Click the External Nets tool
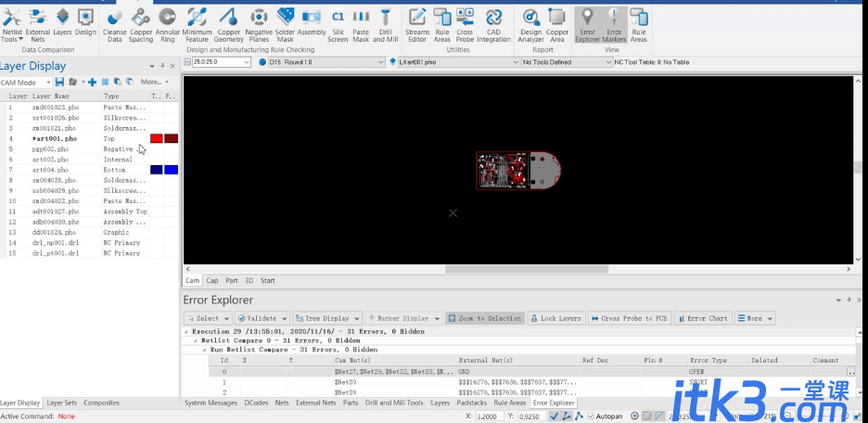The image size is (868, 423). (x=38, y=25)
